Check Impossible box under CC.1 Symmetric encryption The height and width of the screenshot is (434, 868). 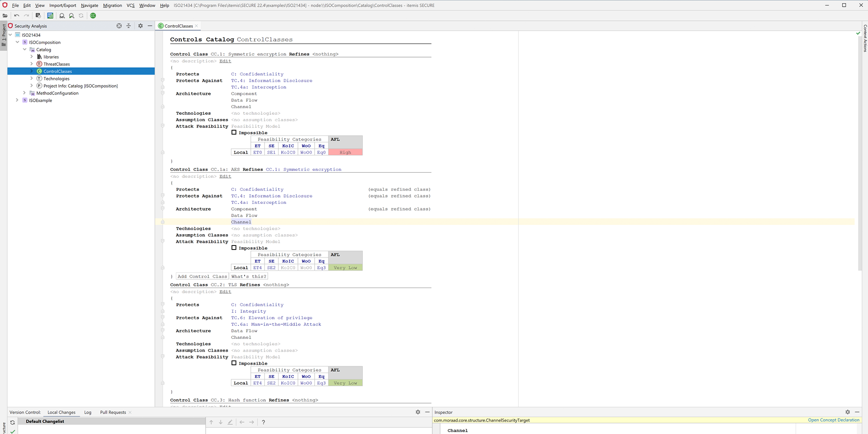[234, 132]
